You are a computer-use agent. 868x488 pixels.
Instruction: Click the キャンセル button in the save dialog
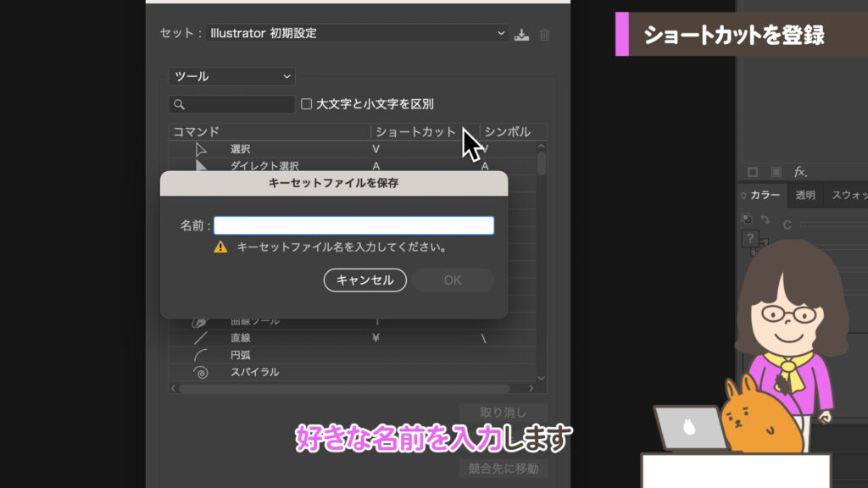364,280
